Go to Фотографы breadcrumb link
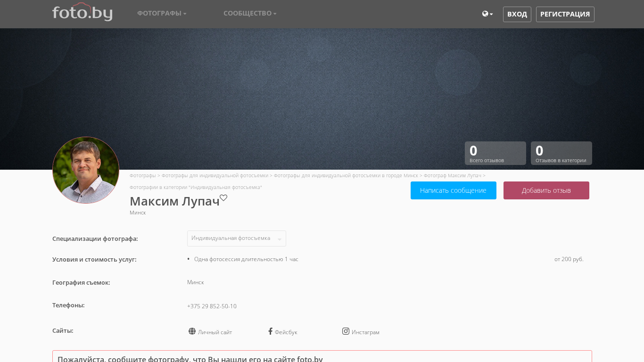The height and width of the screenshot is (362, 644). click(x=142, y=175)
